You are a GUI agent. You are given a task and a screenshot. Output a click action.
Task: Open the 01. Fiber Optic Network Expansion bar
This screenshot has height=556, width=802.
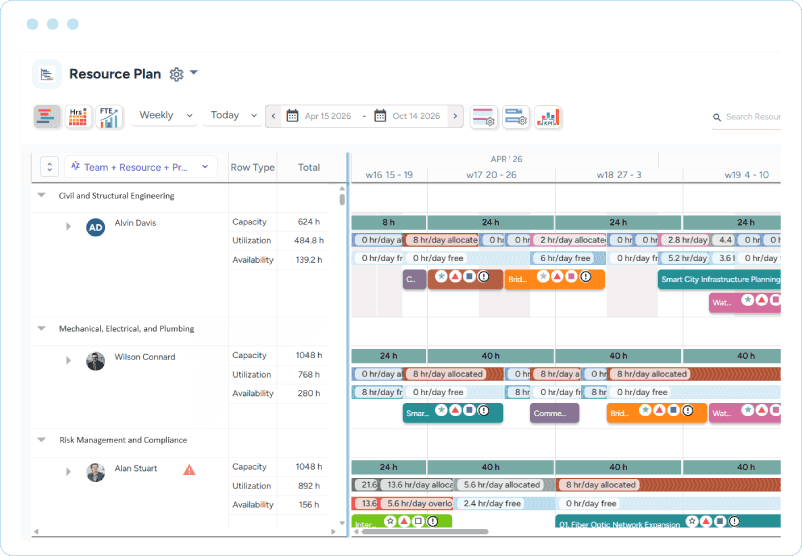click(x=668, y=521)
